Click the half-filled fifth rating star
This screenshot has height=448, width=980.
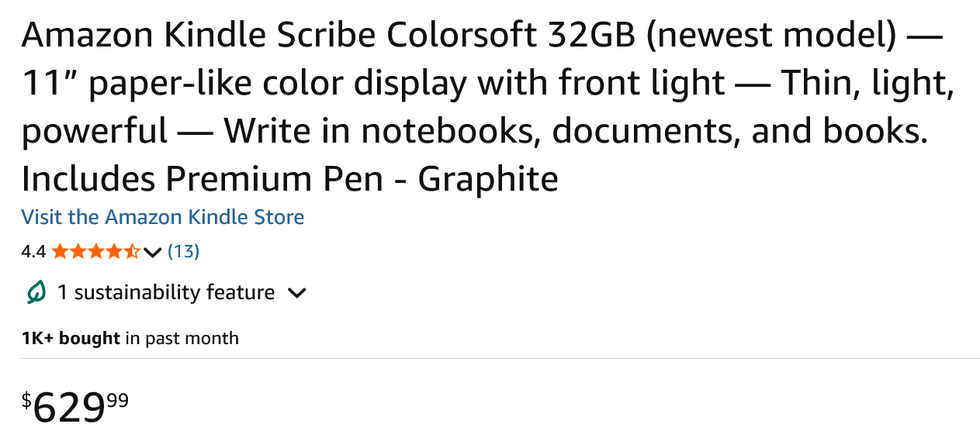click(x=132, y=251)
